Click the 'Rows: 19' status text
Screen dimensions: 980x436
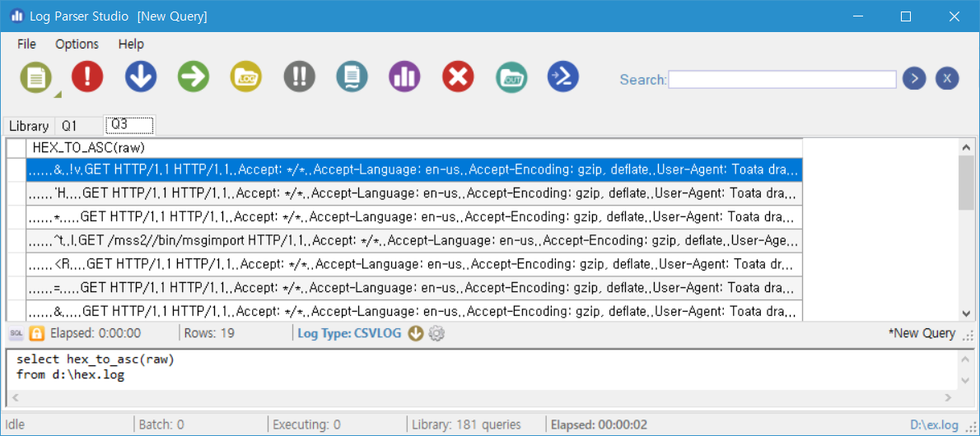click(209, 333)
